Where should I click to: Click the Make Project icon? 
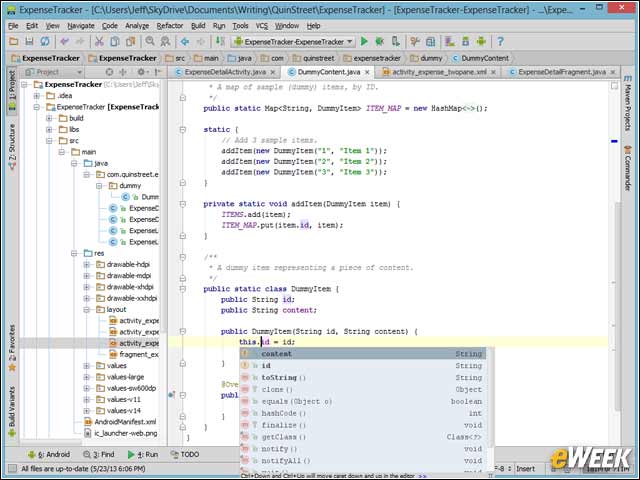[220, 41]
